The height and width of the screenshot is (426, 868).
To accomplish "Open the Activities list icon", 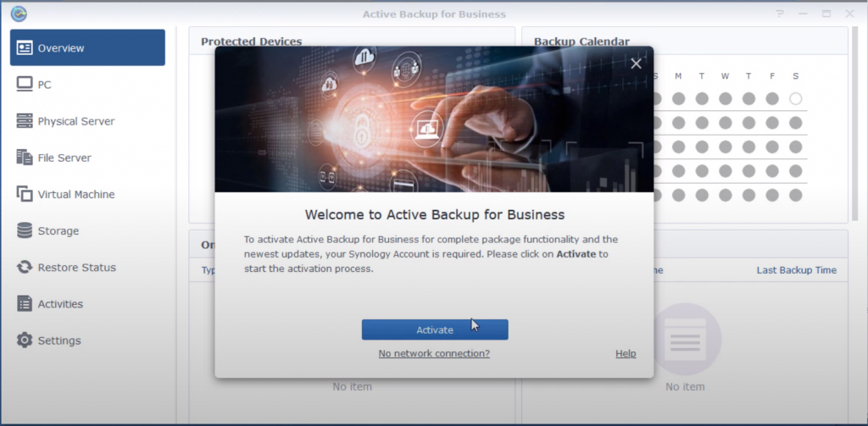I will point(25,303).
